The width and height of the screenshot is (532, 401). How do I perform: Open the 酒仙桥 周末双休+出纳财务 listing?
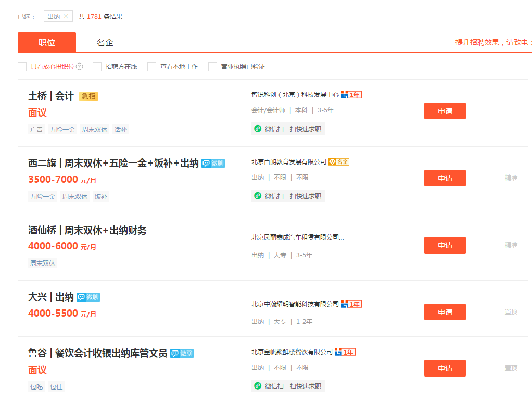click(x=87, y=230)
